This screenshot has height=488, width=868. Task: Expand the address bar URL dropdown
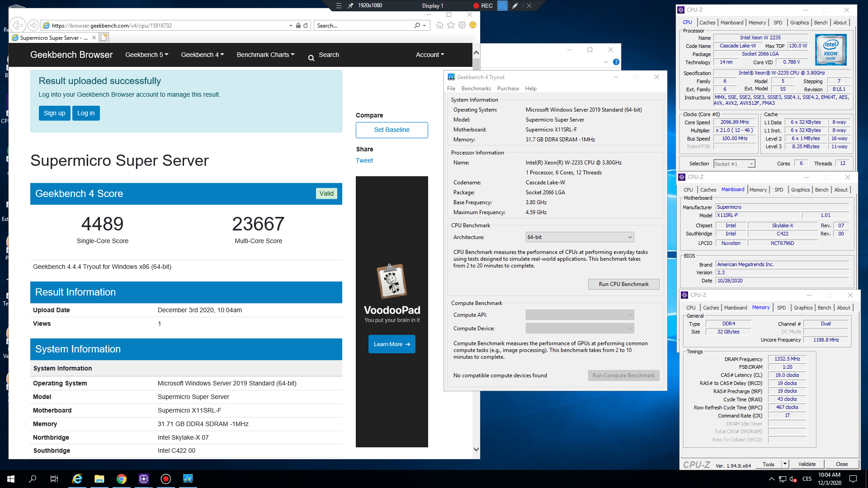pos(291,26)
